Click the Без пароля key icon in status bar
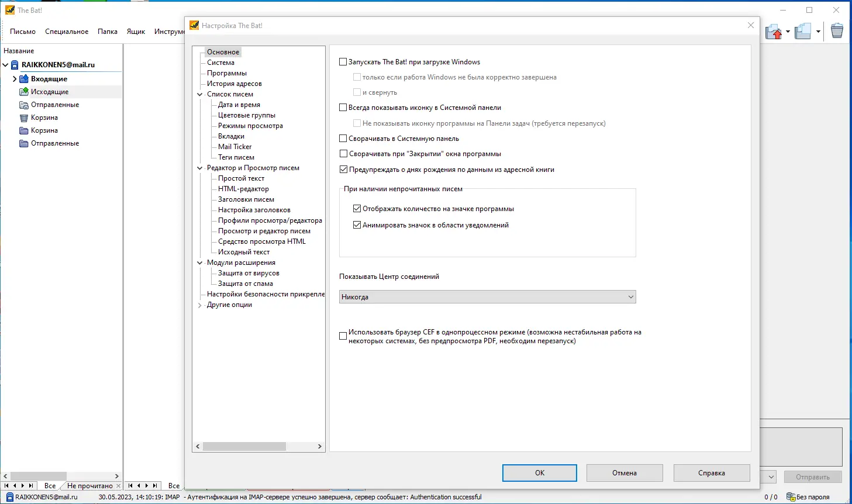This screenshot has height=504, width=852. pos(791,497)
